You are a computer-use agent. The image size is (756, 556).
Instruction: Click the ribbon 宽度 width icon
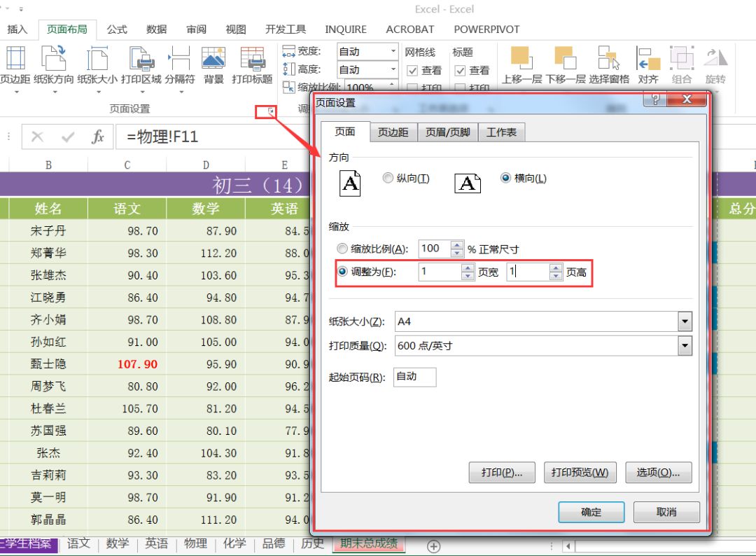click(288, 51)
